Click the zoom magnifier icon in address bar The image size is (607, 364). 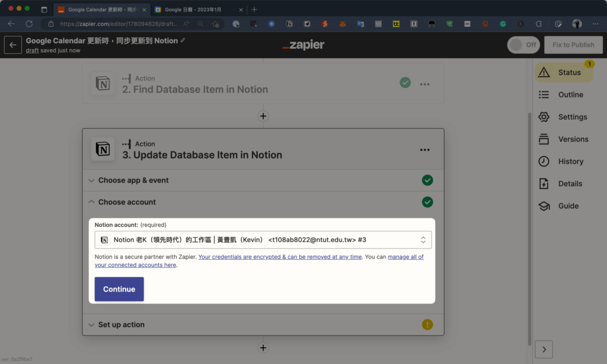(x=200, y=24)
